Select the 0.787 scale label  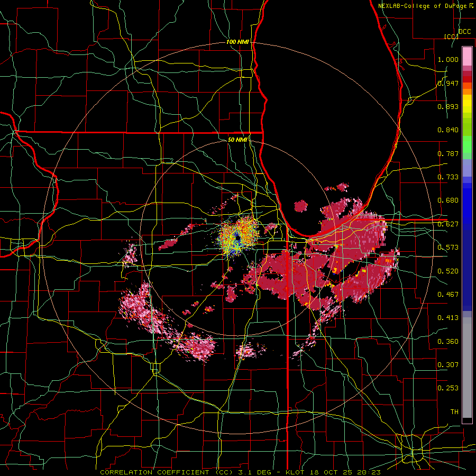click(448, 153)
